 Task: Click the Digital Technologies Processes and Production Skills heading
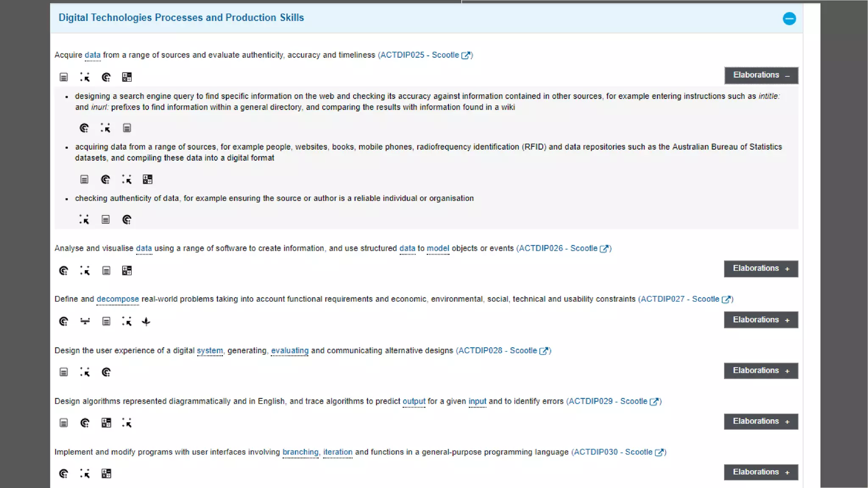click(181, 18)
